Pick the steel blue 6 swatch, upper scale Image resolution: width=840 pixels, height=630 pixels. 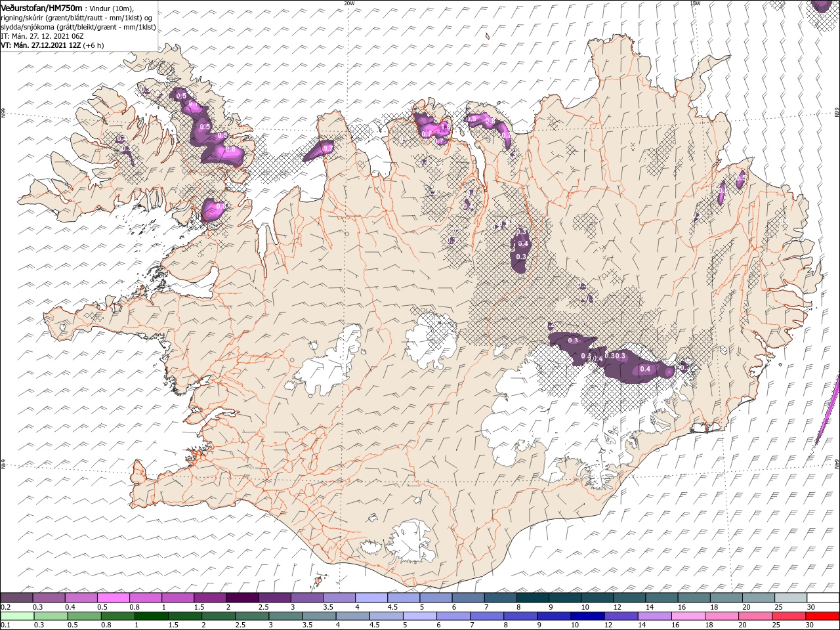click(x=468, y=598)
